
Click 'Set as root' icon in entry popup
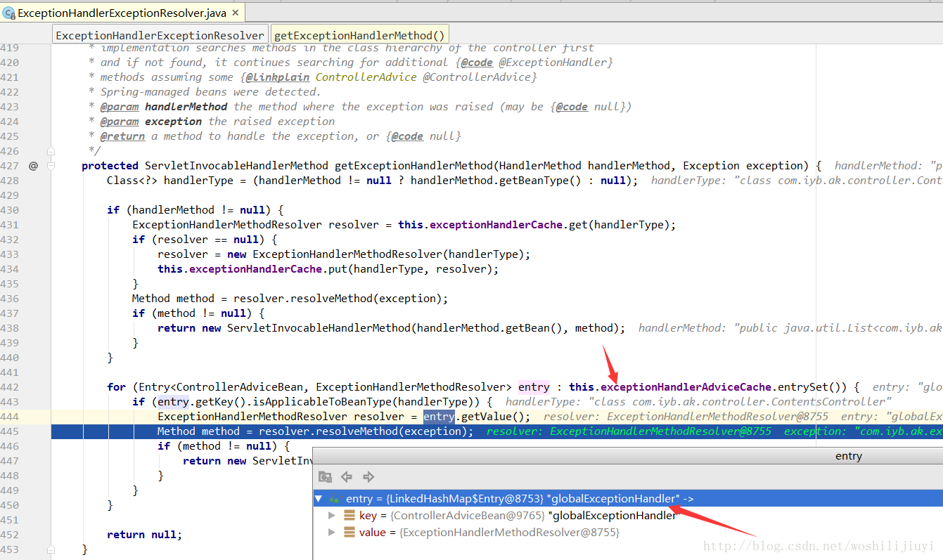point(325,476)
